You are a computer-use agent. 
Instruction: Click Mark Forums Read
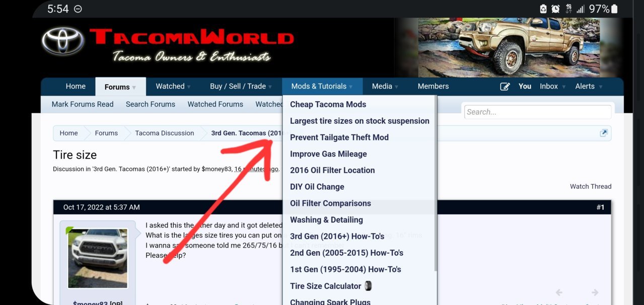click(83, 104)
